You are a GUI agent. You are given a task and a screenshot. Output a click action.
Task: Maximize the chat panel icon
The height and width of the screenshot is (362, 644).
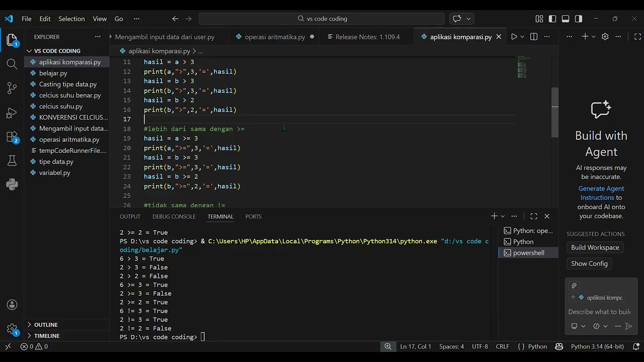coord(637,37)
